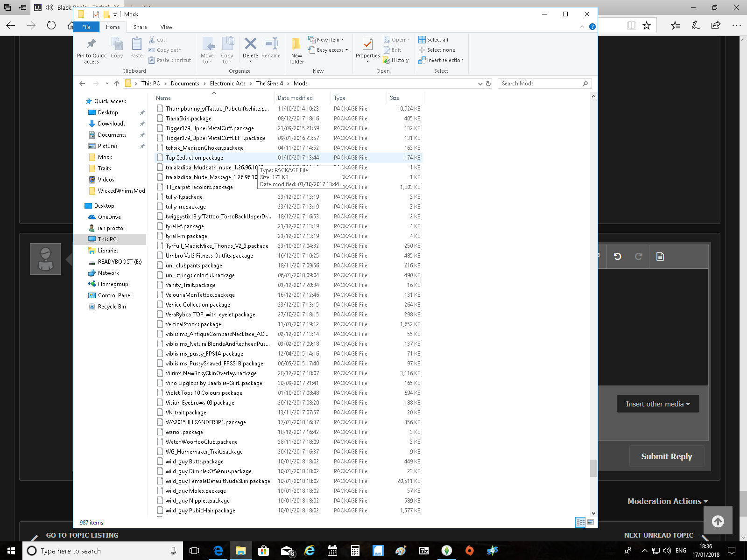Collapse the Explorer ribbon
The height and width of the screenshot is (560, 747).
tap(582, 27)
